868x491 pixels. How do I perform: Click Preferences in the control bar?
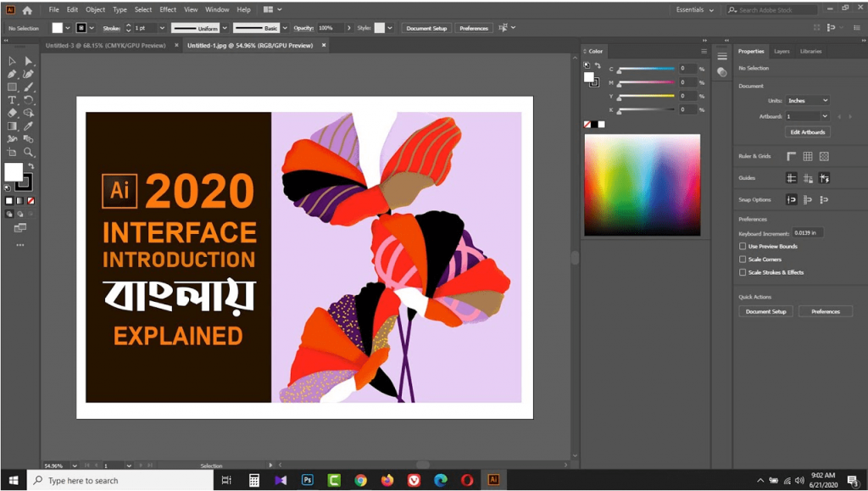click(474, 28)
